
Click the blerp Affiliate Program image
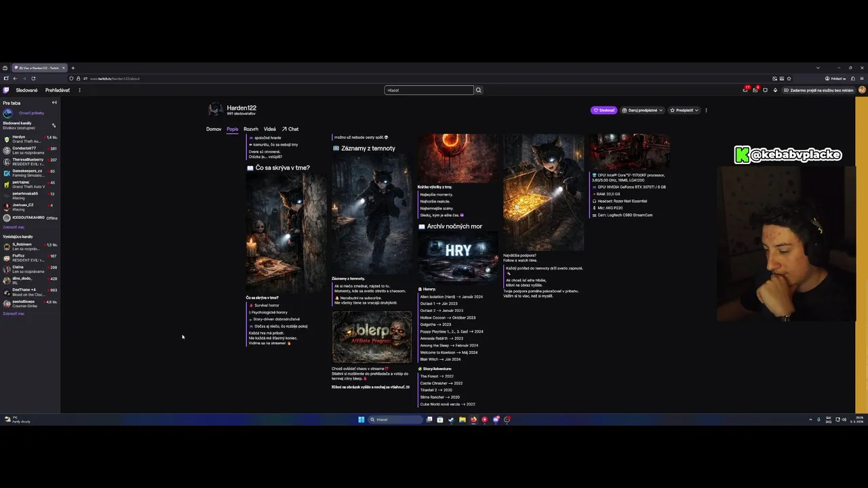coord(372,337)
